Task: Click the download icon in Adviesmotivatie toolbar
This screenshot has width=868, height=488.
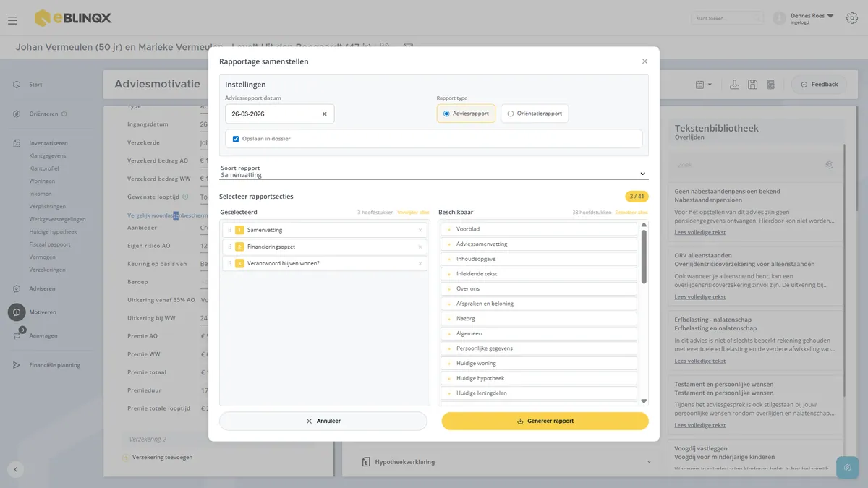Action: (x=734, y=85)
